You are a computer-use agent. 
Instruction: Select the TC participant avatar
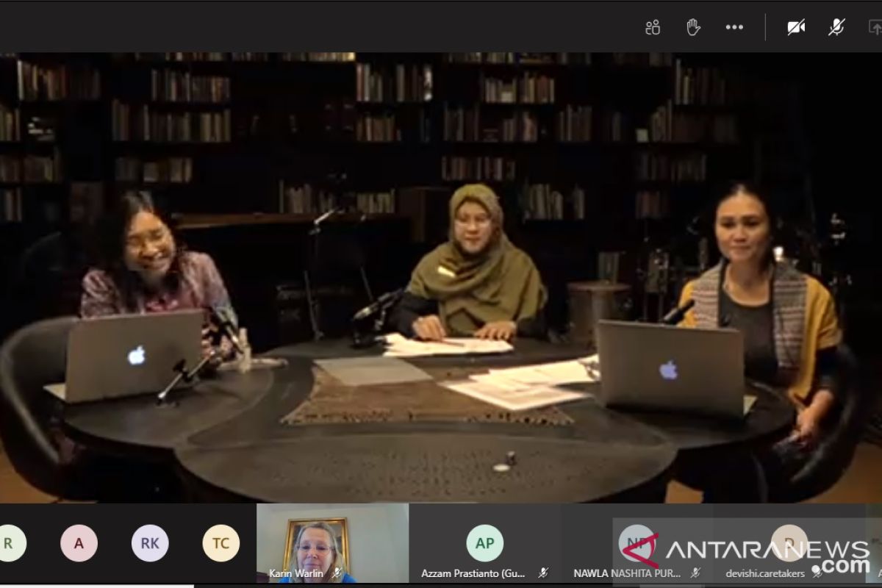click(220, 543)
